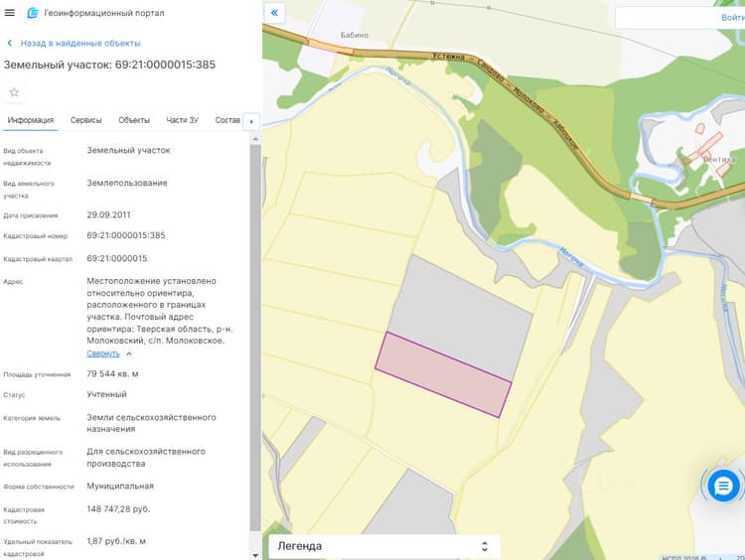Open the blue chat support bubble
Image resolution: width=745 pixels, height=560 pixels.
pyautogui.click(x=723, y=486)
